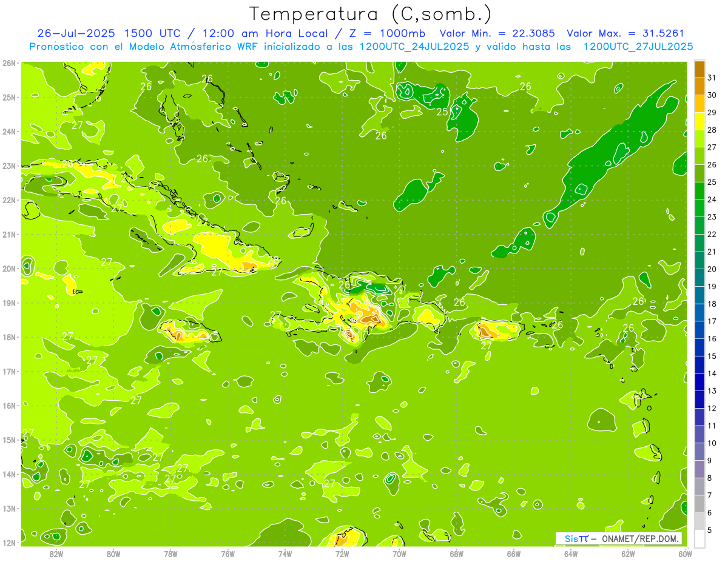728x562 pixels.
Task: Select the orange legend swatch between 30 and 31
Action: [x=699, y=86]
